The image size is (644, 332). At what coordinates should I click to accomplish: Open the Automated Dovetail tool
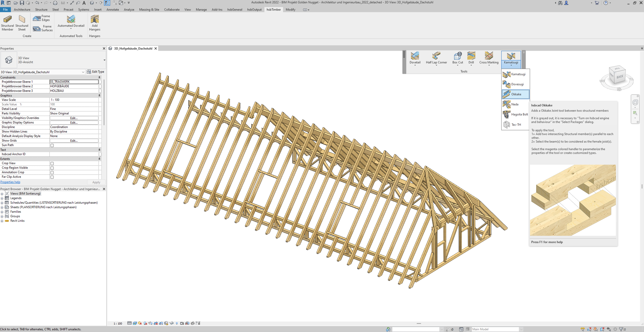71,19
